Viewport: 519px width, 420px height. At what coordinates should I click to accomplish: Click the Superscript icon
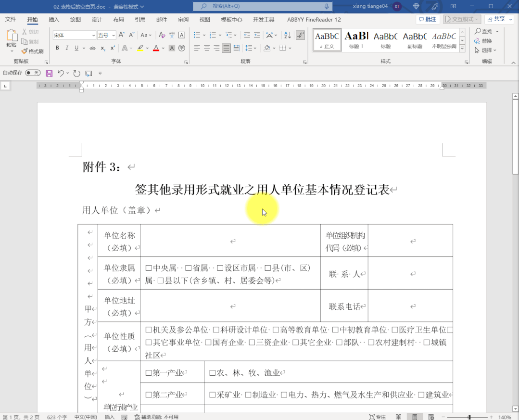tap(112, 48)
